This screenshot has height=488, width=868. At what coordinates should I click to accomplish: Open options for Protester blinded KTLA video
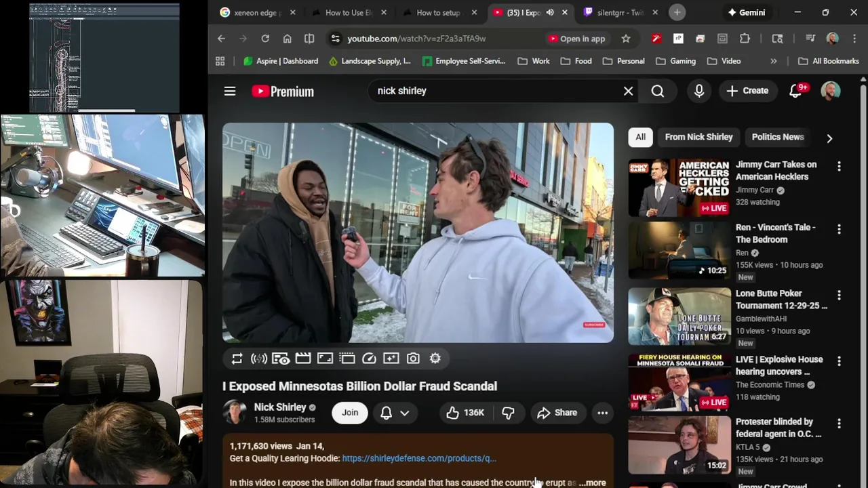click(x=839, y=424)
